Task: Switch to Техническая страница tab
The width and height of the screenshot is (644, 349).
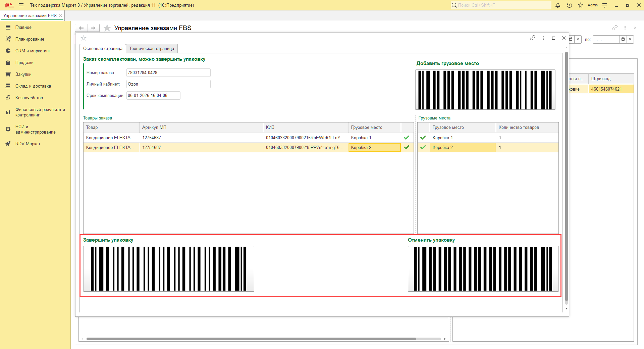Action: pos(152,49)
